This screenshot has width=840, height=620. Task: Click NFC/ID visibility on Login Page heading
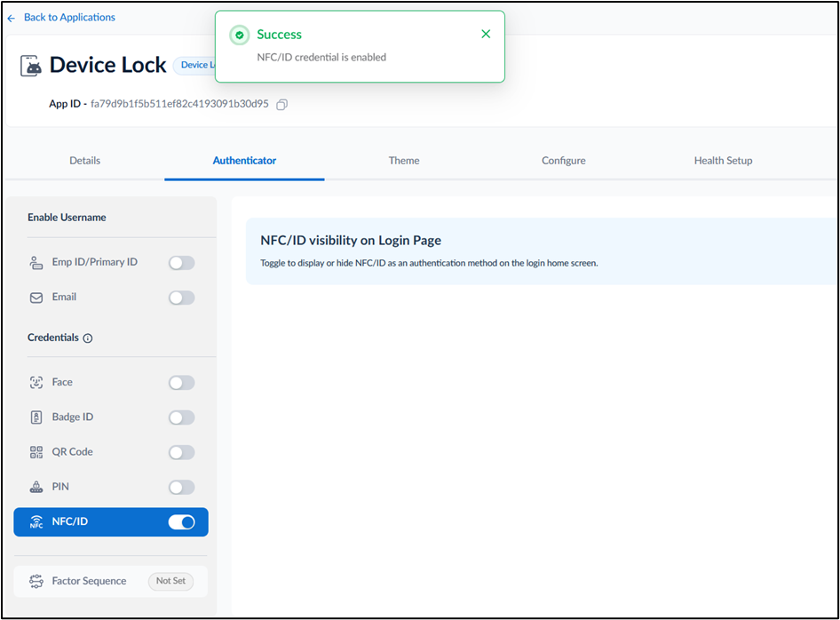click(351, 241)
